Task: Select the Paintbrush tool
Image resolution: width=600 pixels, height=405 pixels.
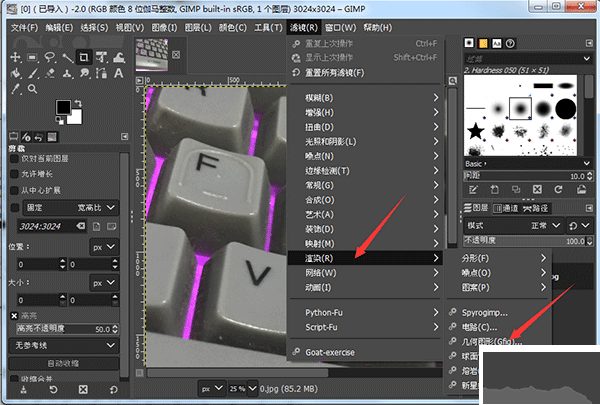Action: (33, 73)
